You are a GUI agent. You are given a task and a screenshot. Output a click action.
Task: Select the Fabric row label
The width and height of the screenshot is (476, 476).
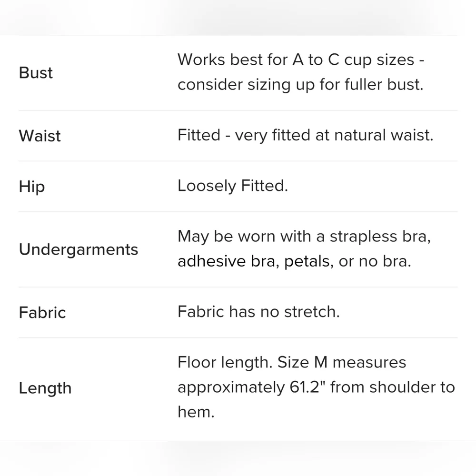click(x=42, y=313)
